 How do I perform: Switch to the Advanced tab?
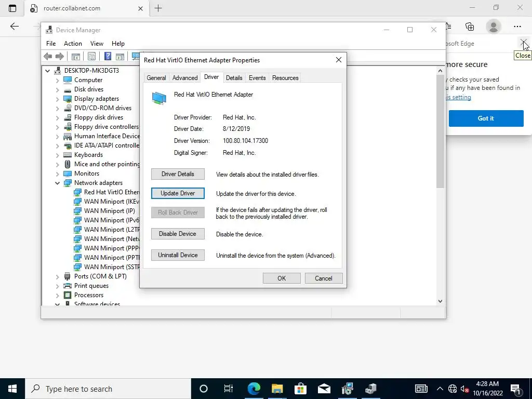pyautogui.click(x=185, y=78)
